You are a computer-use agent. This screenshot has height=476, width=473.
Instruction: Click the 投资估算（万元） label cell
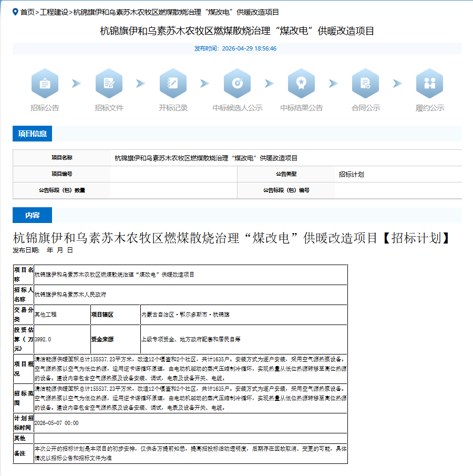point(23,339)
